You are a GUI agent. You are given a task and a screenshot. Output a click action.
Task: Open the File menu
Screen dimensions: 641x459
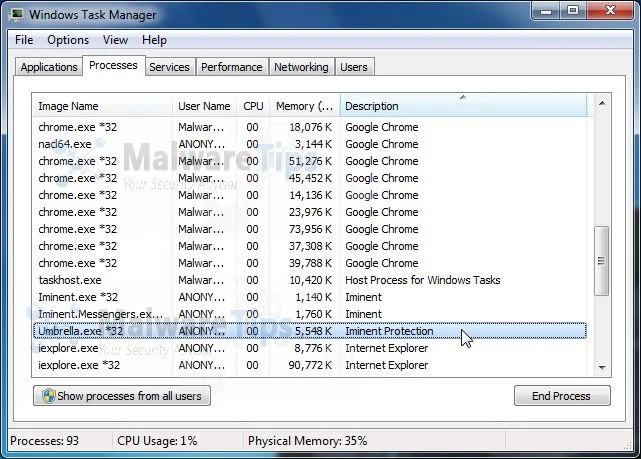[24, 40]
